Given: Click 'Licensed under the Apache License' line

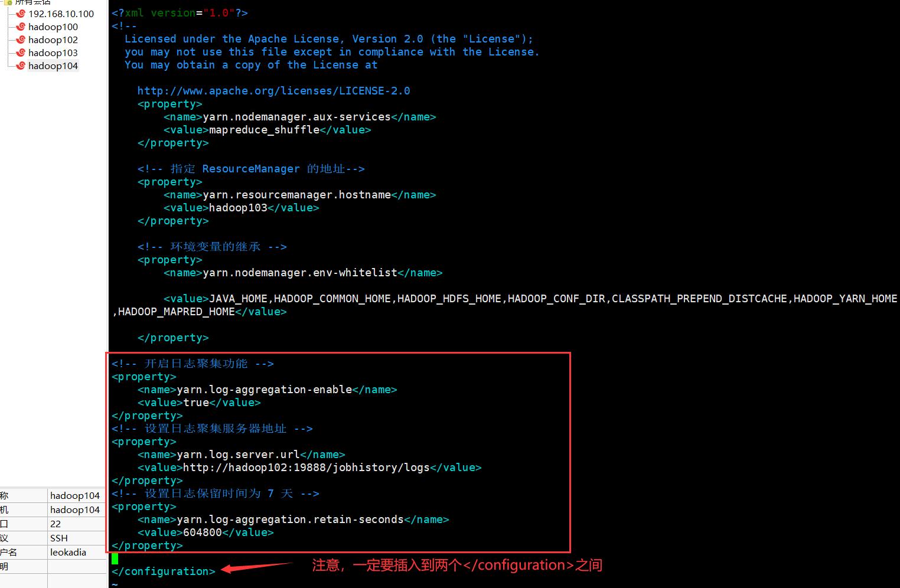Looking at the screenshot, I should click(328, 39).
